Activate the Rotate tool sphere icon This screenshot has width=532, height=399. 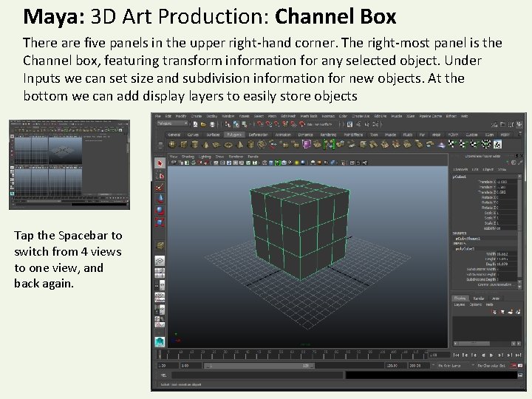[x=160, y=211]
